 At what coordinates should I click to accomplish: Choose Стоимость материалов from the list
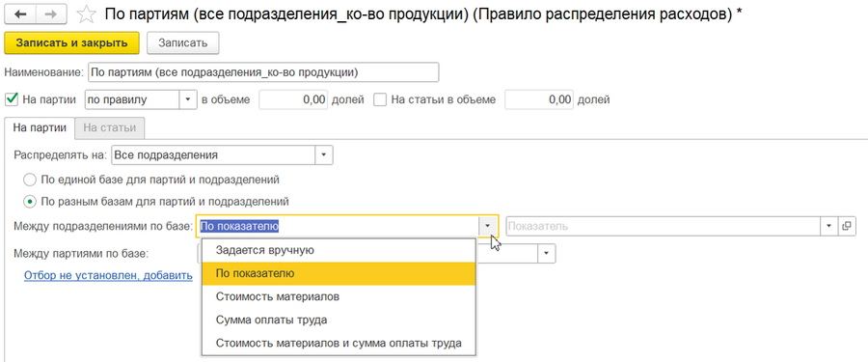pos(339,296)
